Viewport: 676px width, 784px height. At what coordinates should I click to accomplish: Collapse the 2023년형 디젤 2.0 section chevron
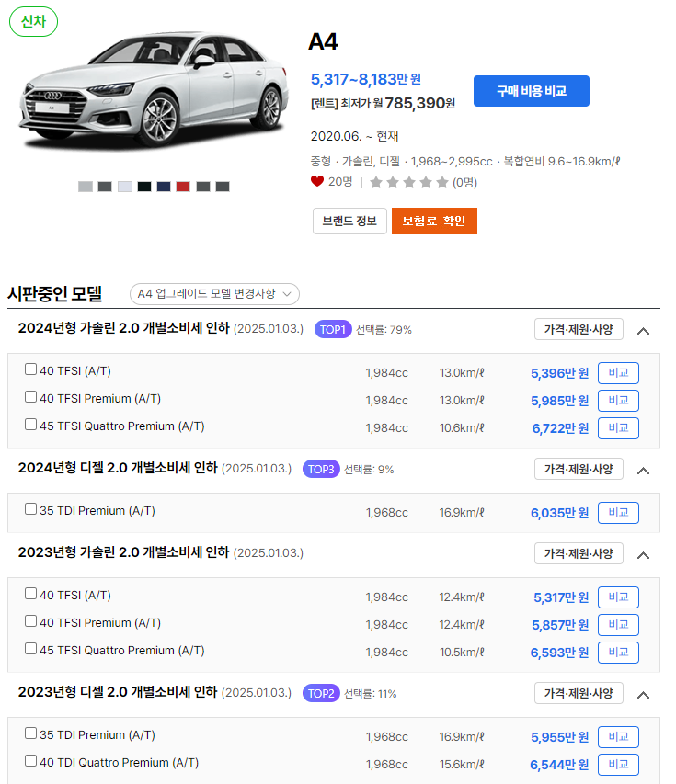643,694
